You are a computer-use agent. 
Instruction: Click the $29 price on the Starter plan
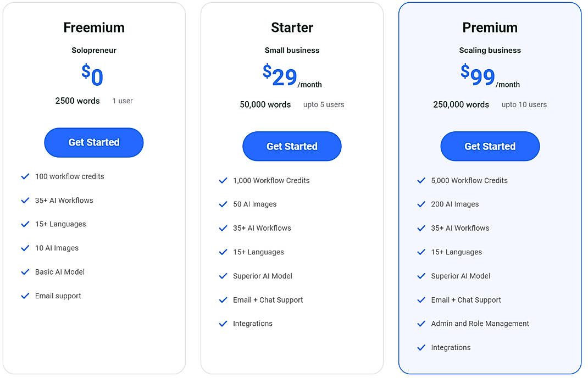[x=281, y=77]
